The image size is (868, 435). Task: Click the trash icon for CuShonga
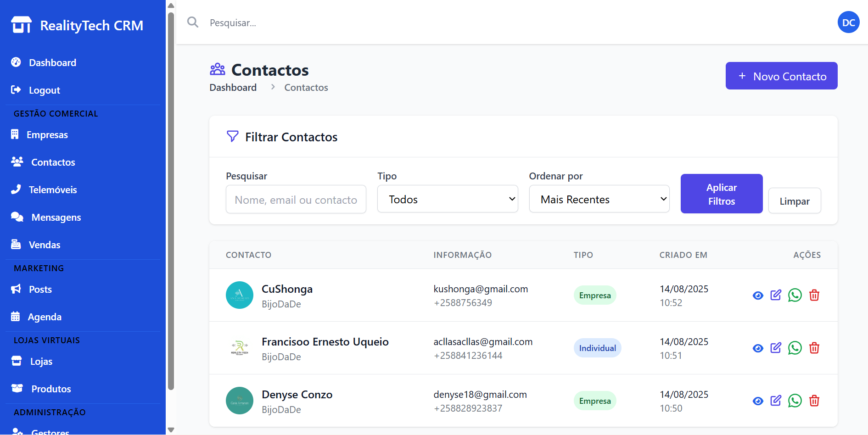click(x=814, y=295)
